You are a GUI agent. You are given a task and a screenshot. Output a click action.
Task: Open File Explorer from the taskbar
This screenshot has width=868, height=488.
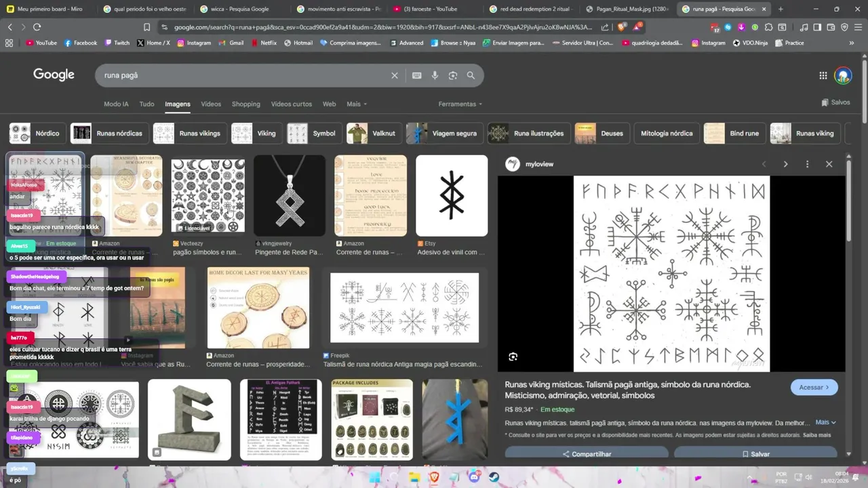tap(414, 477)
